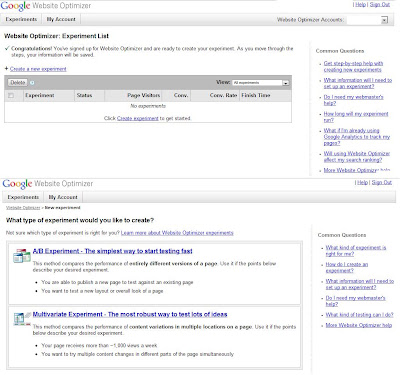400x375 pixels.
Task: Open the My Account tab in the top window
Action: pyautogui.click(x=61, y=19)
